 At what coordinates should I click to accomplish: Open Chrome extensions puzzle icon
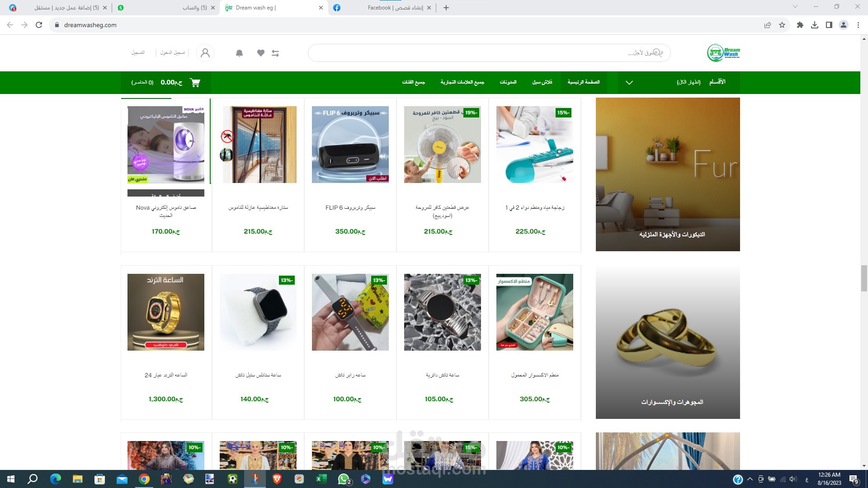tap(800, 25)
